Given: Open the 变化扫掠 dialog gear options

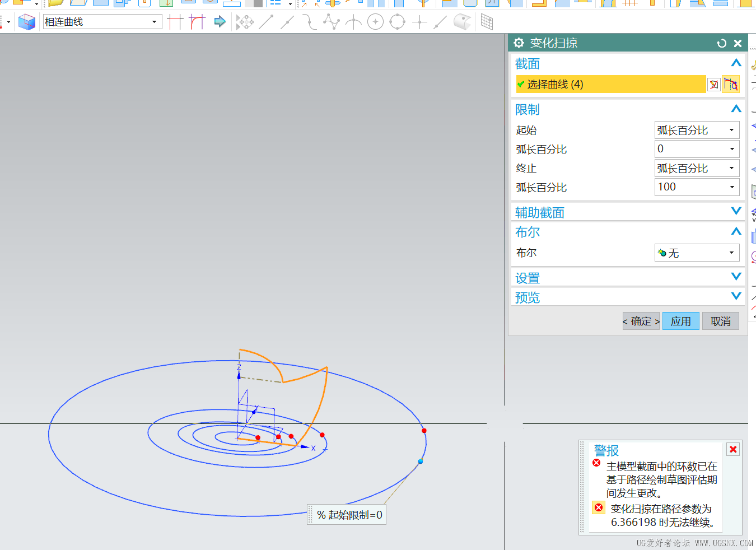Looking at the screenshot, I should click(x=519, y=43).
